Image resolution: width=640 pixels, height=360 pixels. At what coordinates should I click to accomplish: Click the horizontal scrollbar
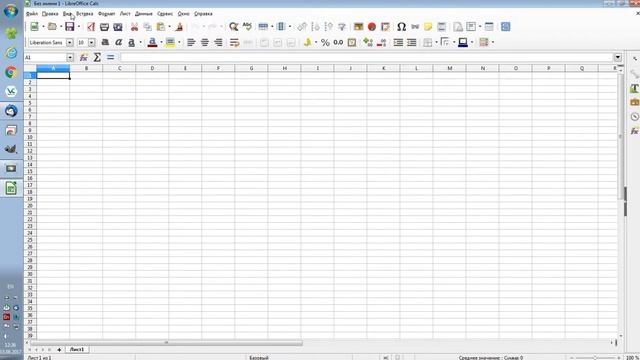166,343
